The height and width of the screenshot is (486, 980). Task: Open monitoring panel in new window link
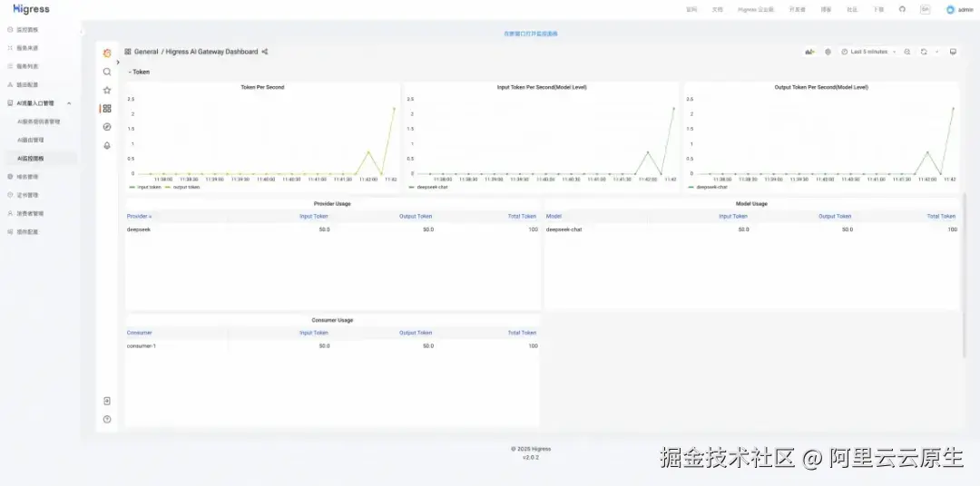[x=531, y=34]
